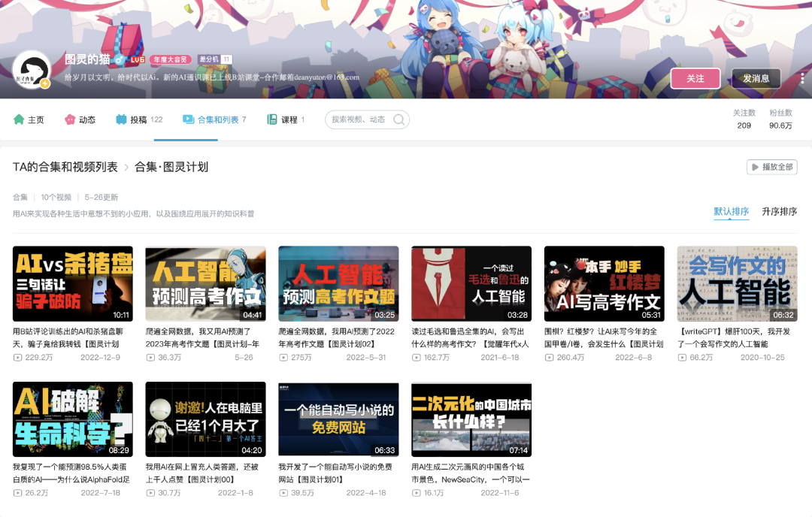Click title 我用AI在网上冒充人类答题
812x517 pixels.
202,473
